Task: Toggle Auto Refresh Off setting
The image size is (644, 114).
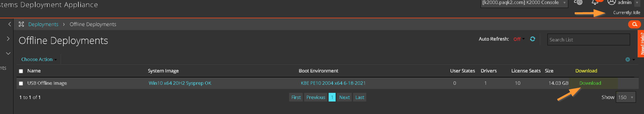Action: [519, 39]
